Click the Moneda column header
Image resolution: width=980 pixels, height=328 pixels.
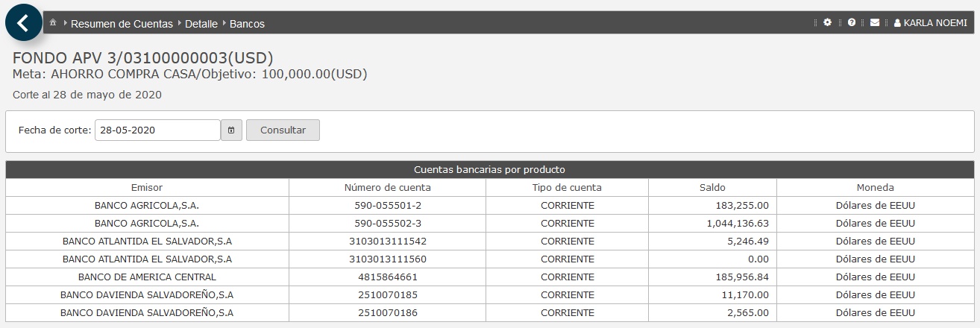[876, 187]
